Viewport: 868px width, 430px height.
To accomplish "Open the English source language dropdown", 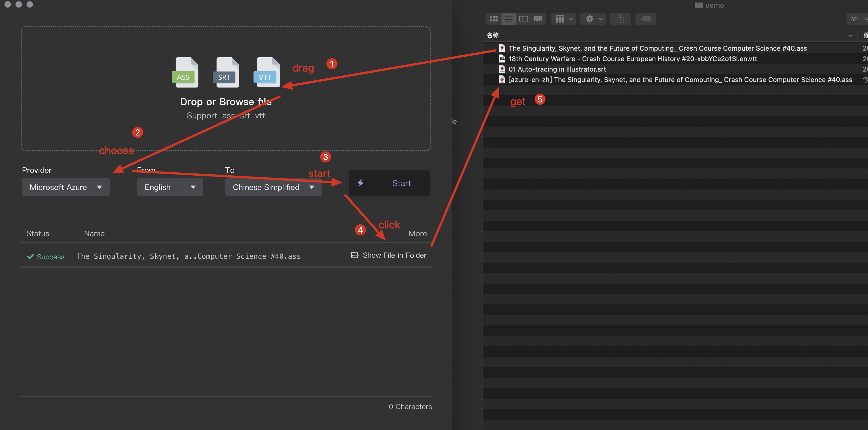I will (x=170, y=187).
